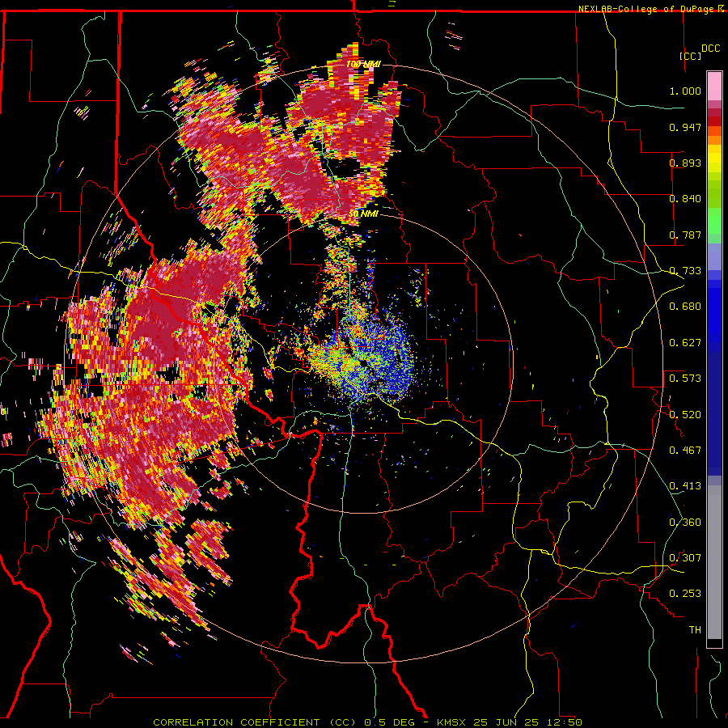The width and height of the screenshot is (728, 728).
Task: Click the 0.360 value on color scale
Action: coord(685,523)
